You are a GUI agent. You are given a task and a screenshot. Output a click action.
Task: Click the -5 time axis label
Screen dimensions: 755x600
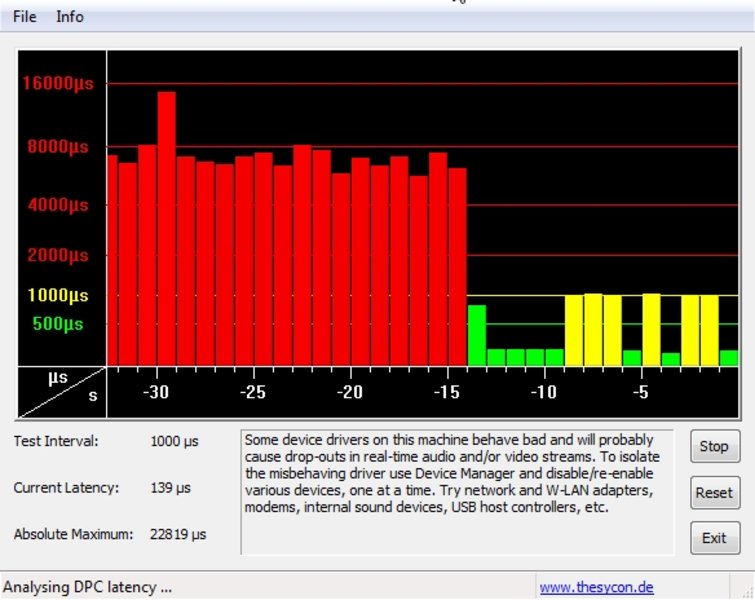tap(641, 392)
